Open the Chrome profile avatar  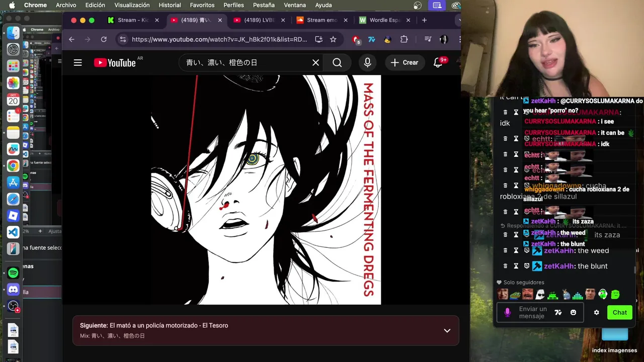(x=443, y=39)
